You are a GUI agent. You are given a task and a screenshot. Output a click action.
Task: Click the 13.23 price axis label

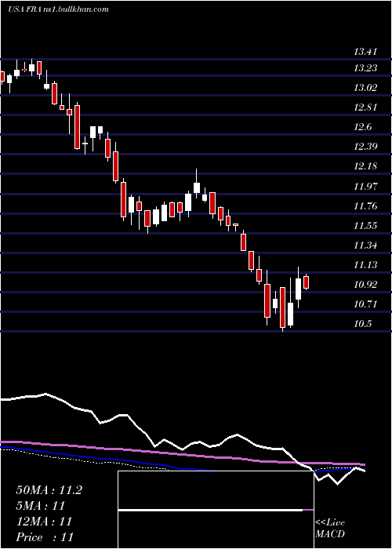(x=365, y=68)
